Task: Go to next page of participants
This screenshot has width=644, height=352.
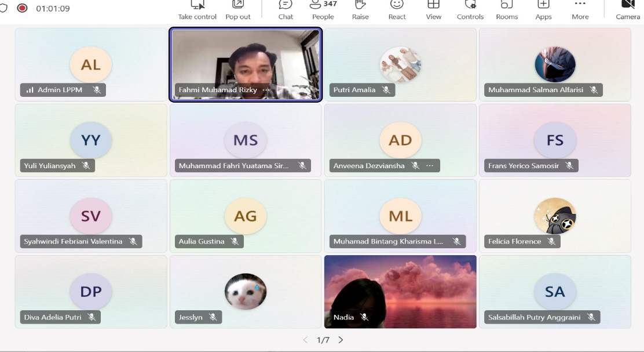Action: coord(341,340)
